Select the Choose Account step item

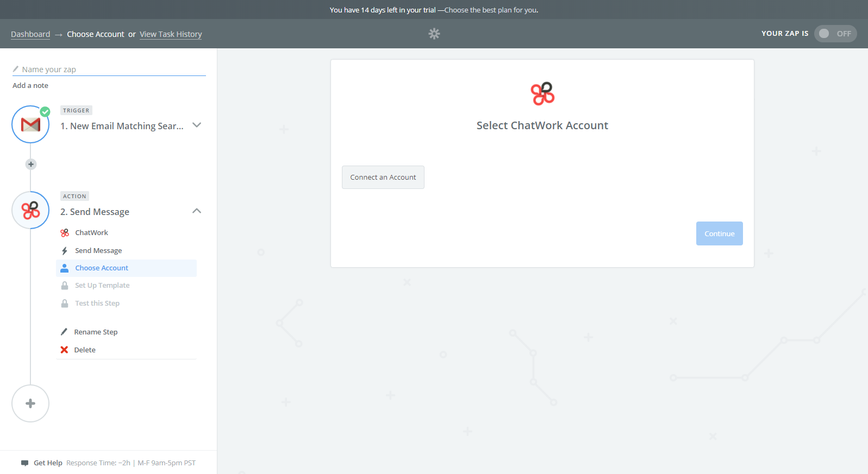coord(126,268)
